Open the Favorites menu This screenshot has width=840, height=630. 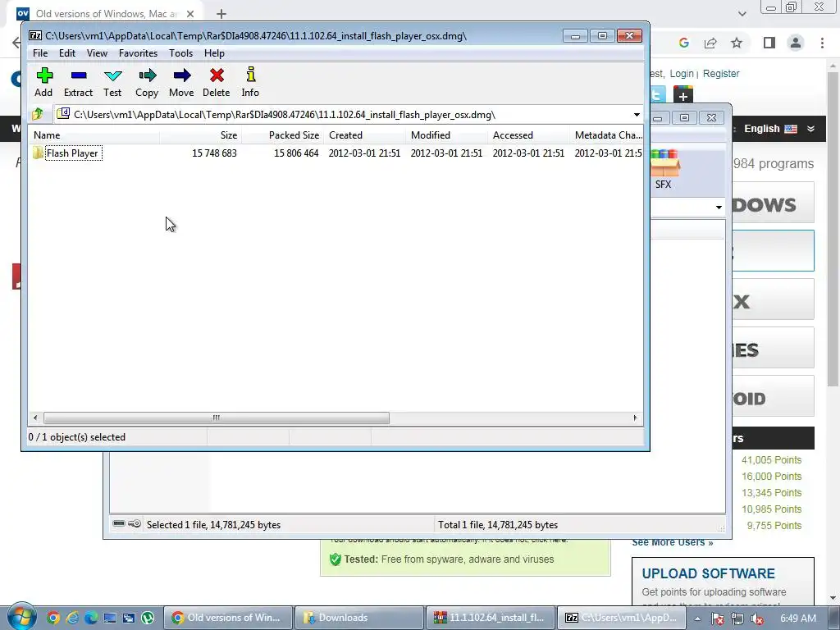pyautogui.click(x=138, y=53)
